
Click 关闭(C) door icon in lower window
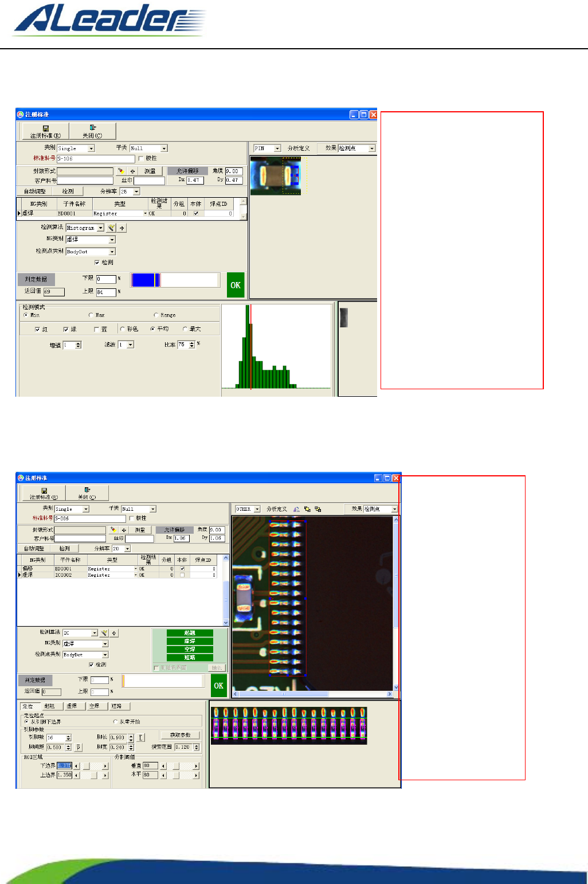[x=87, y=490]
